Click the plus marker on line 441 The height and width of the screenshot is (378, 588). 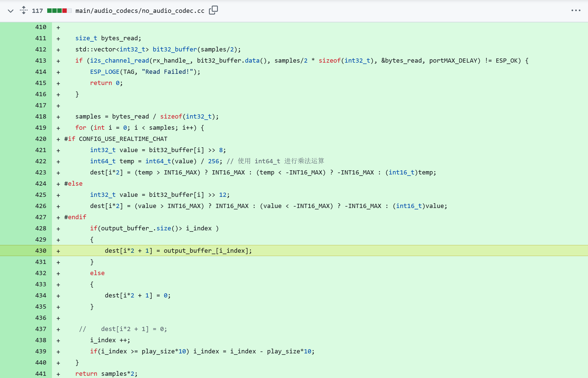pyautogui.click(x=58, y=374)
